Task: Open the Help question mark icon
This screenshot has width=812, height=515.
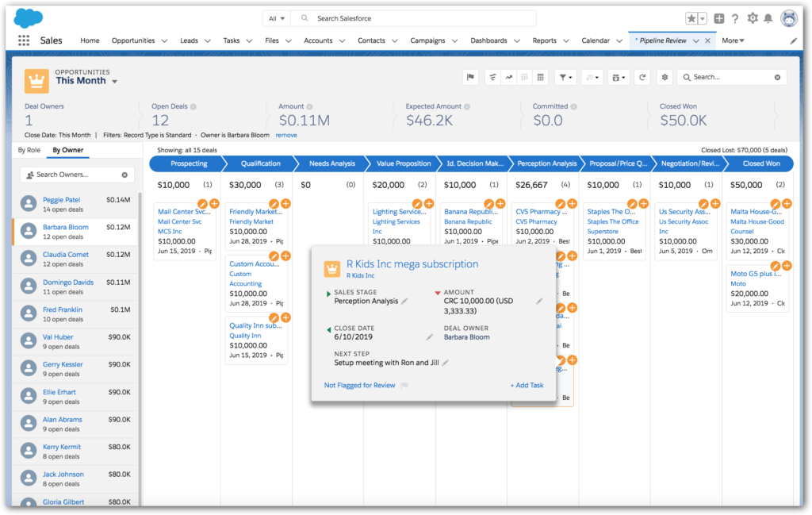Action: pyautogui.click(x=735, y=19)
